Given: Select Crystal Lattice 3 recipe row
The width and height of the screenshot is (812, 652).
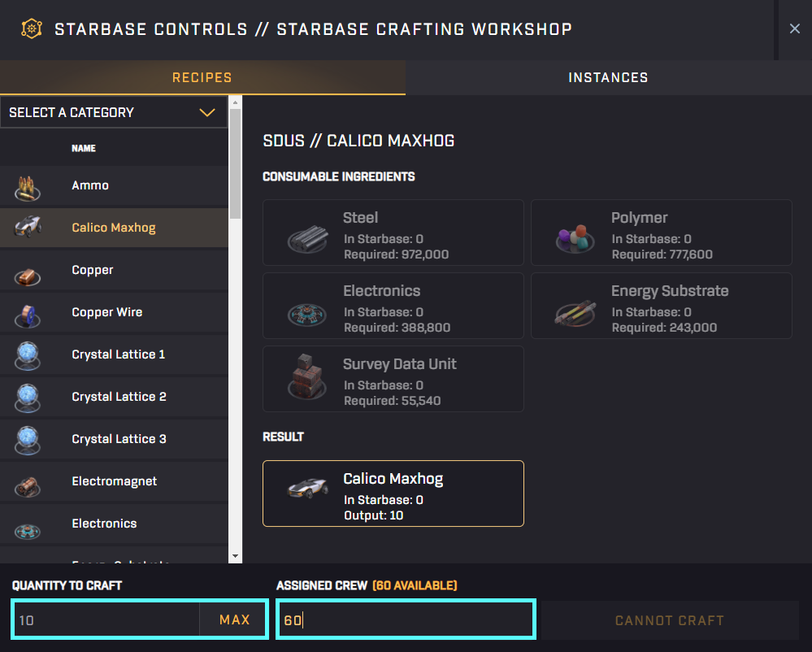Looking at the screenshot, I should pos(119,439).
